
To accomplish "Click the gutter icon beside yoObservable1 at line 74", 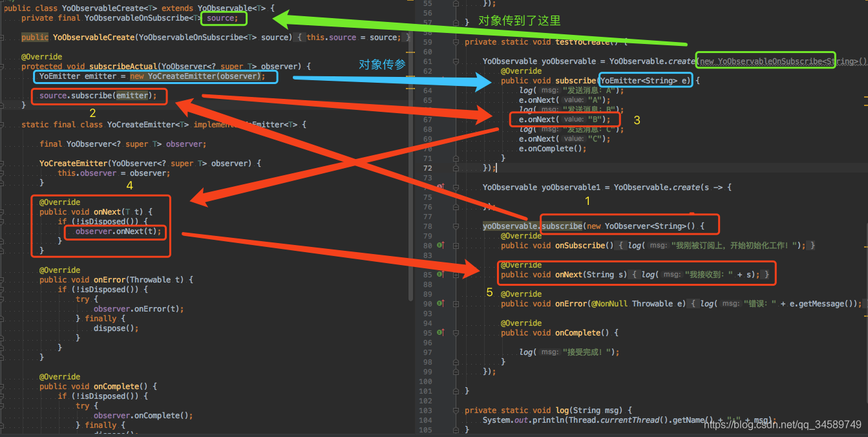I will pyautogui.click(x=441, y=187).
